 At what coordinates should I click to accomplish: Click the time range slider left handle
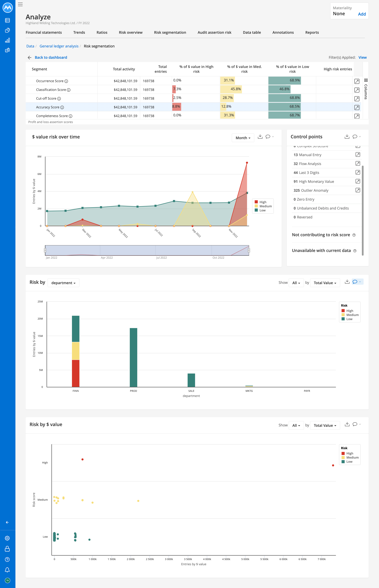coord(45,250)
